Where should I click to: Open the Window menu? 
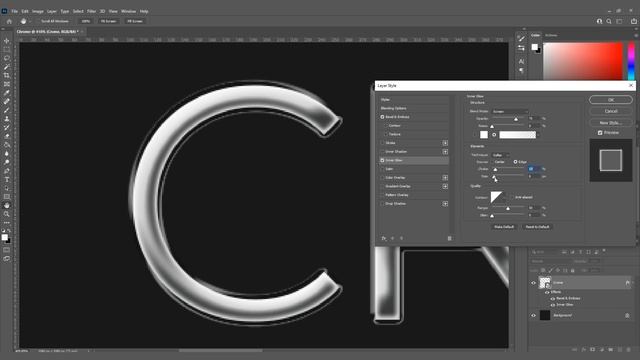[x=129, y=11]
